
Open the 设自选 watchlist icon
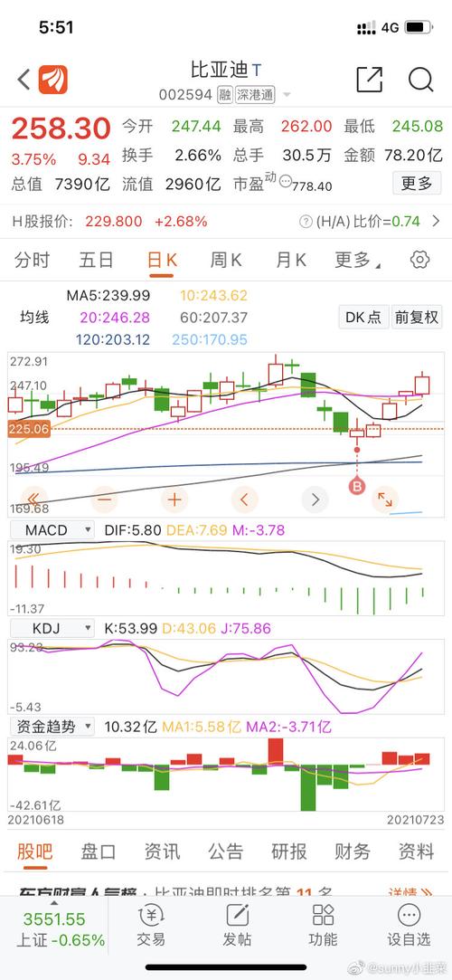point(409,925)
